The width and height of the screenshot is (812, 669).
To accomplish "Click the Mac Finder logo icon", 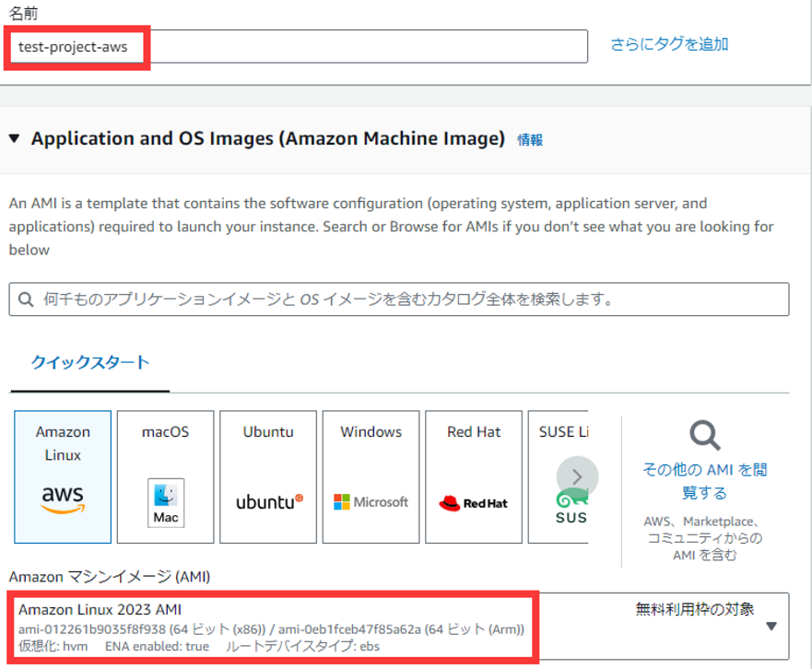I will [x=166, y=503].
